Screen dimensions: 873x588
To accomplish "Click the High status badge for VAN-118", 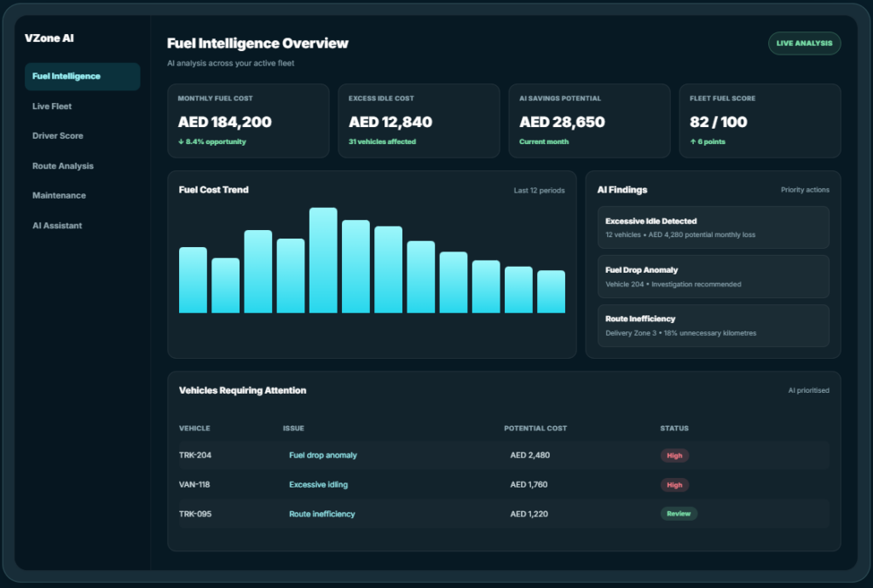I will tap(675, 485).
